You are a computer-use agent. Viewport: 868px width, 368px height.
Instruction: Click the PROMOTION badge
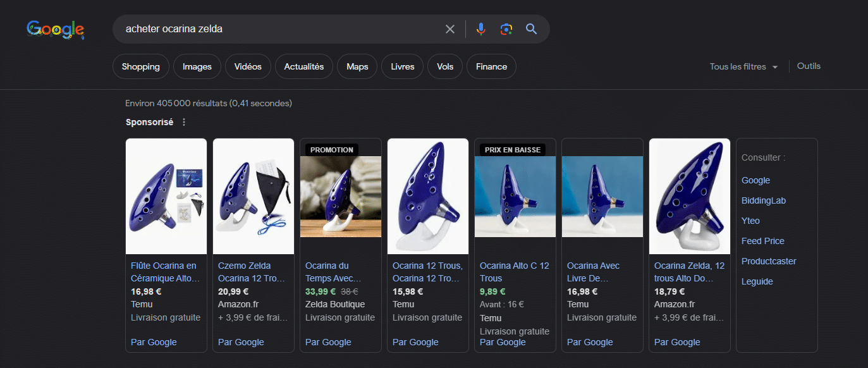(x=332, y=150)
